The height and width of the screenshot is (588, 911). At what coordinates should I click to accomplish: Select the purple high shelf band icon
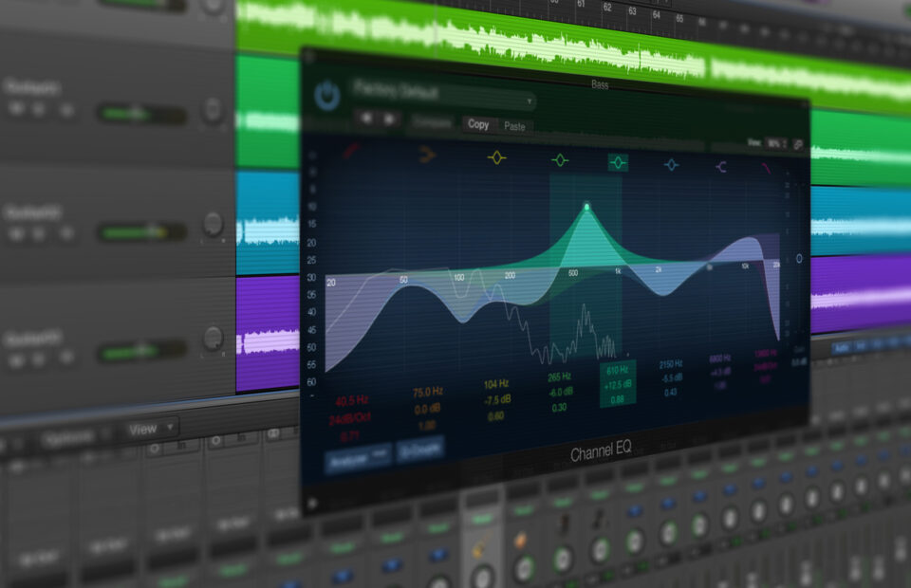(x=722, y=167)
